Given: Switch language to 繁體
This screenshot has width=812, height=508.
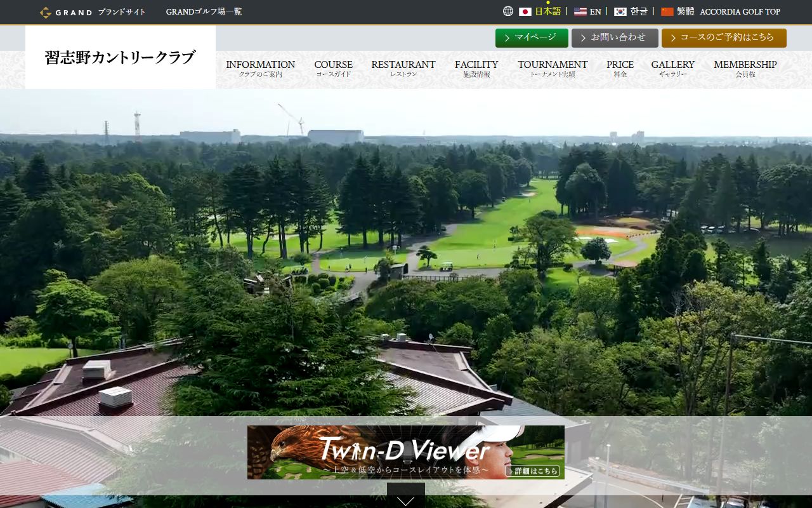Looking at the screenshot, I should [685, 11].
